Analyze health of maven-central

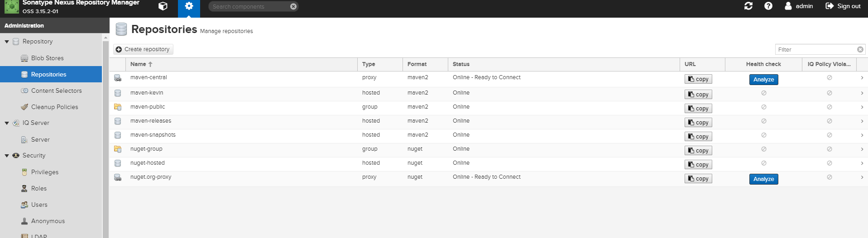[x=763, y=80]
